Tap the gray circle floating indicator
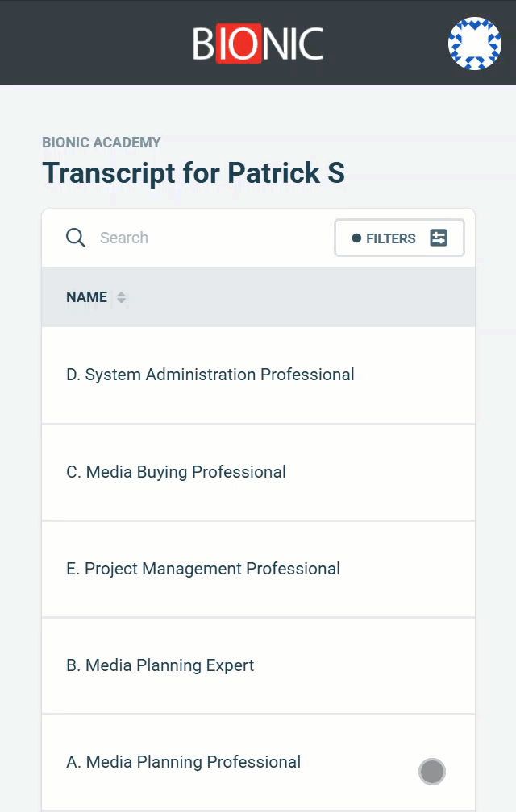 pos(432,772)
